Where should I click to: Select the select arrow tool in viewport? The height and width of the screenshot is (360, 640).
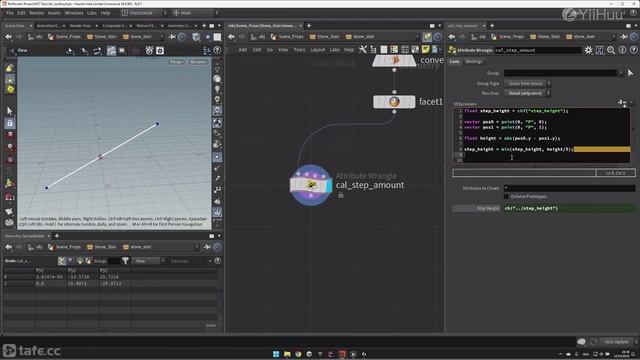tap(10, 111)
